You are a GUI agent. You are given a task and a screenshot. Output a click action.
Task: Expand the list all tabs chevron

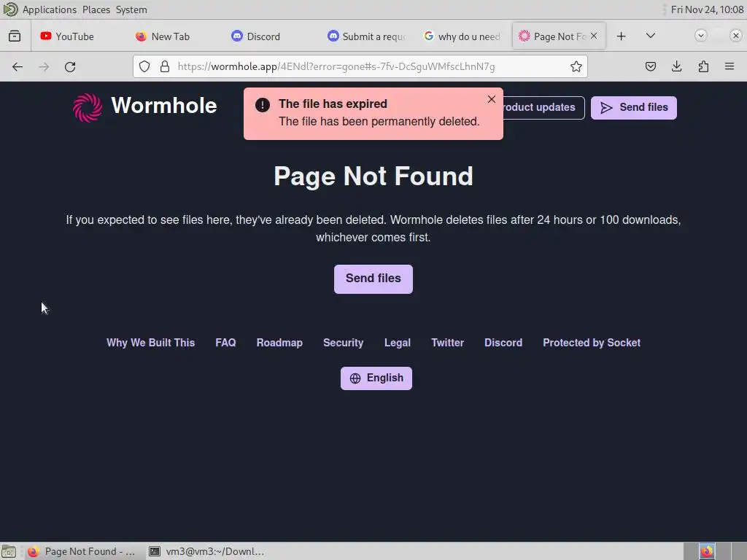650,36
